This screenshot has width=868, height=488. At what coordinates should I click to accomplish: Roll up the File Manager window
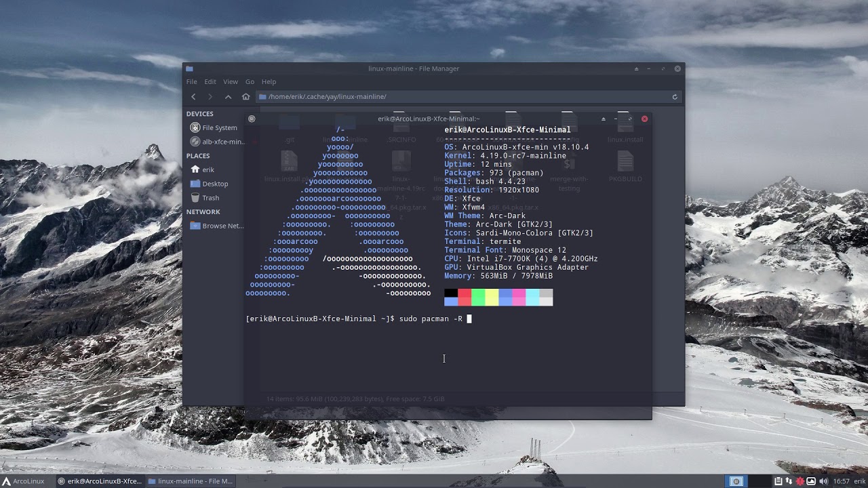pos(636,68)
